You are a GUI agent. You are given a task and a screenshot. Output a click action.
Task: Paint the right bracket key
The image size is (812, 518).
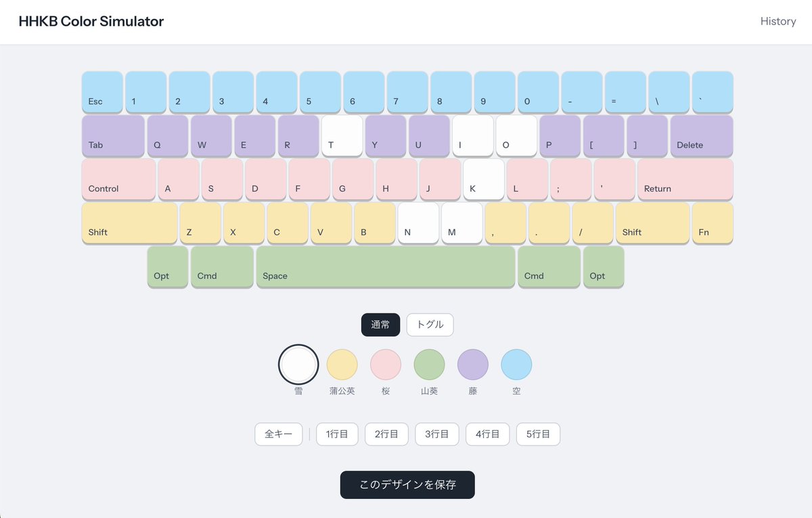[648, 135]
